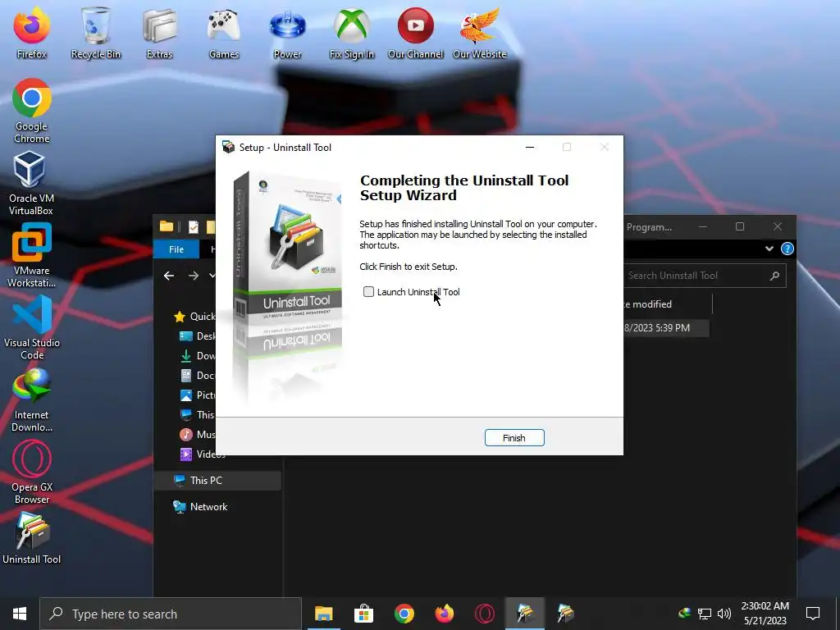
Task: Select Internet Download Manager desktop icon
Action: point(32,399)
